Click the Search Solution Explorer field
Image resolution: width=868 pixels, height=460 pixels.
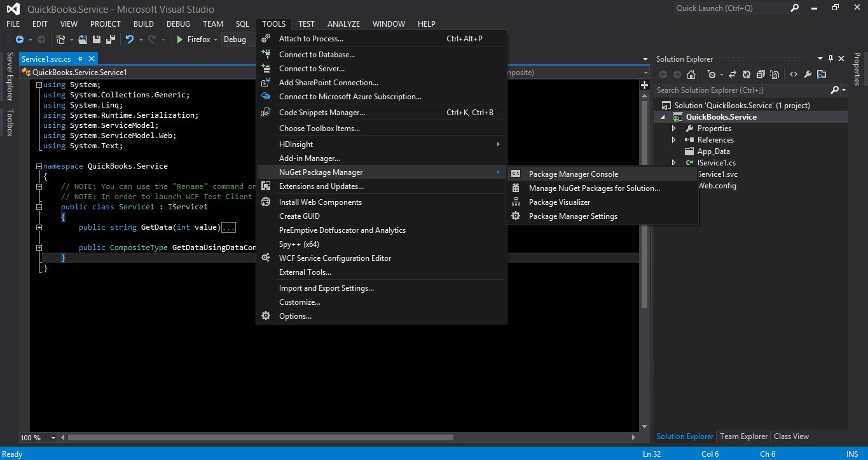click(741, 90)
